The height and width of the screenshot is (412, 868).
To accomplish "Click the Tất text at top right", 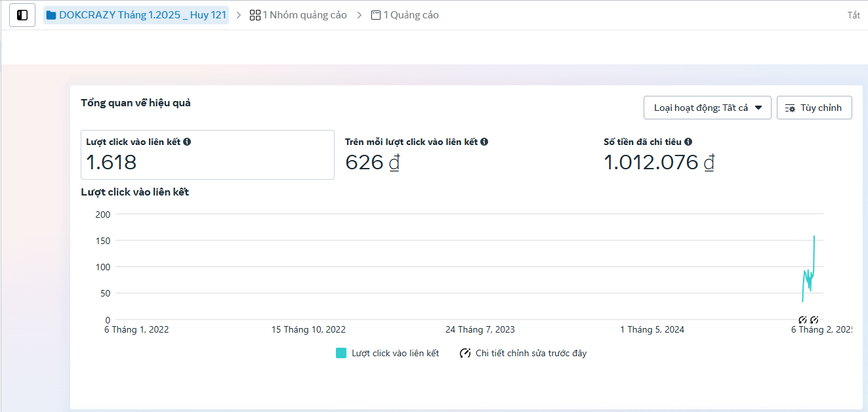I will (x=854, y=15).
